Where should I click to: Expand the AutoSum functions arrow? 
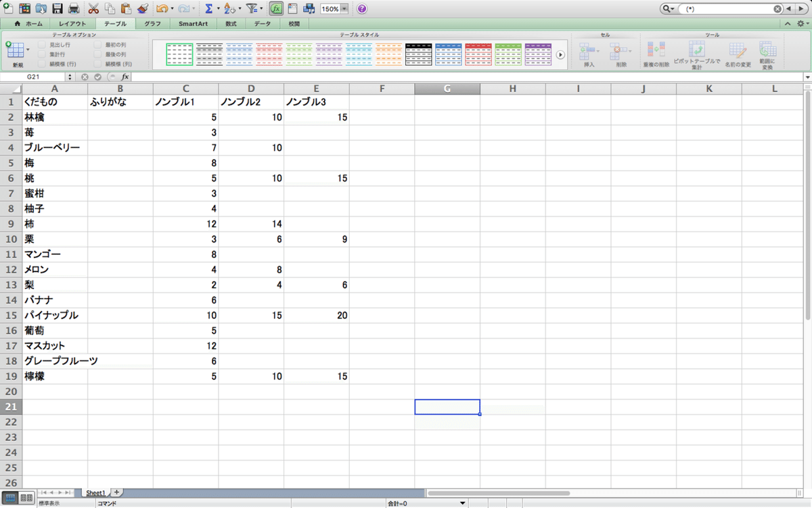(218, 9)
